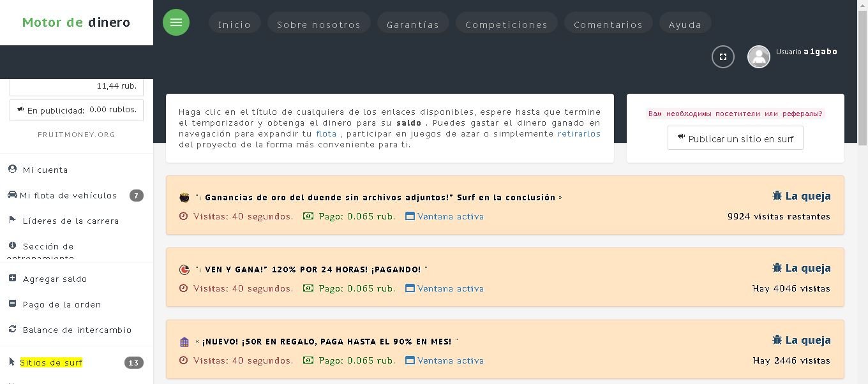Click the En publicidad 0.00 rublos field

(77, 110)
